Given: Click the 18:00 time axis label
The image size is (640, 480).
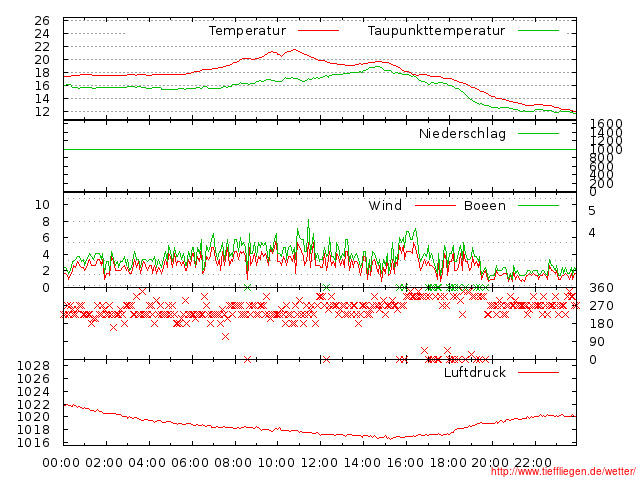Looking at the screenshot, I should pos(448,463).
